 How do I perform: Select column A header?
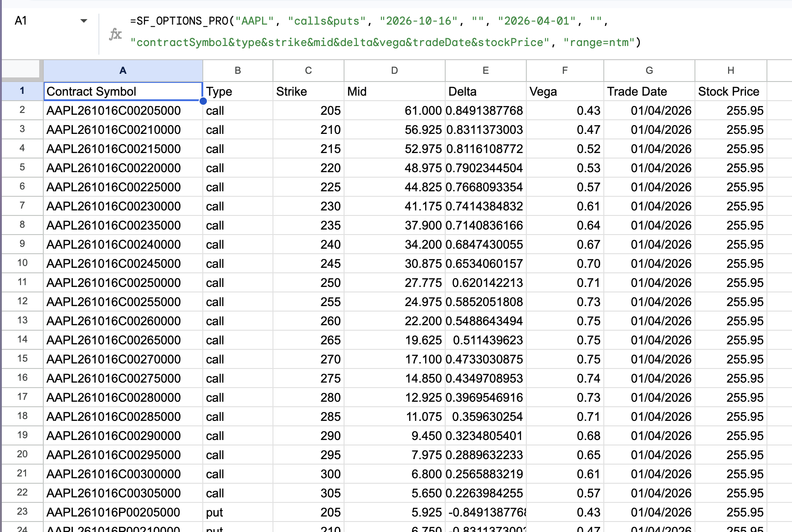(123, 71)
